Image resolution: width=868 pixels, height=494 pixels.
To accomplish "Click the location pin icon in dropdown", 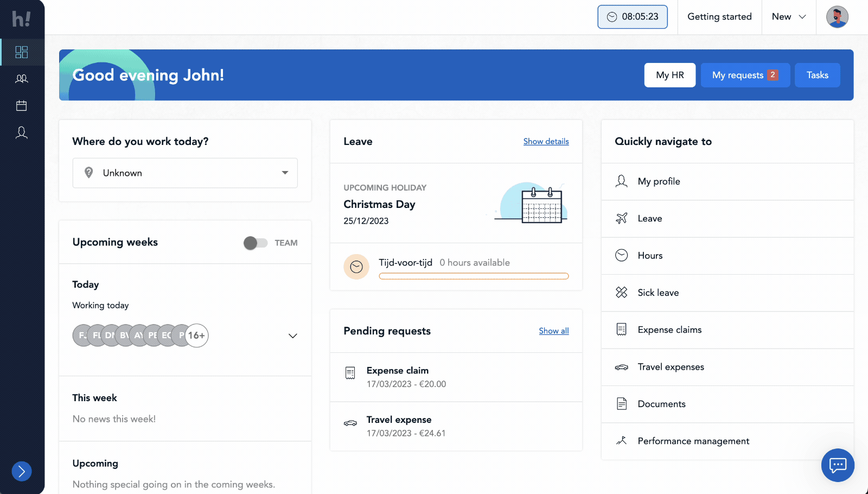I will click(89, 173).
